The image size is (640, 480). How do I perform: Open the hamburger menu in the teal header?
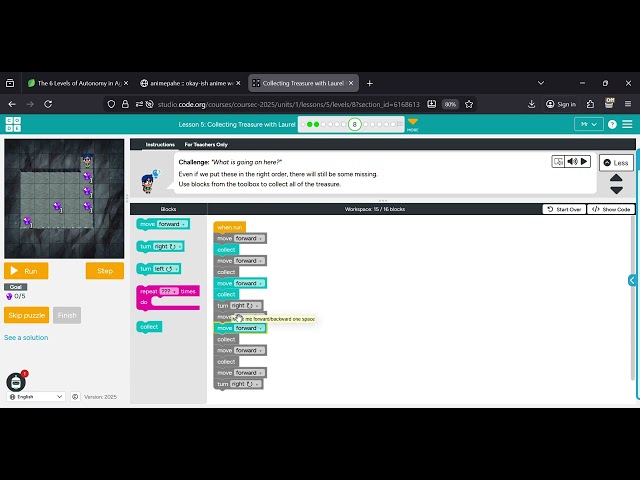(627, 124)
